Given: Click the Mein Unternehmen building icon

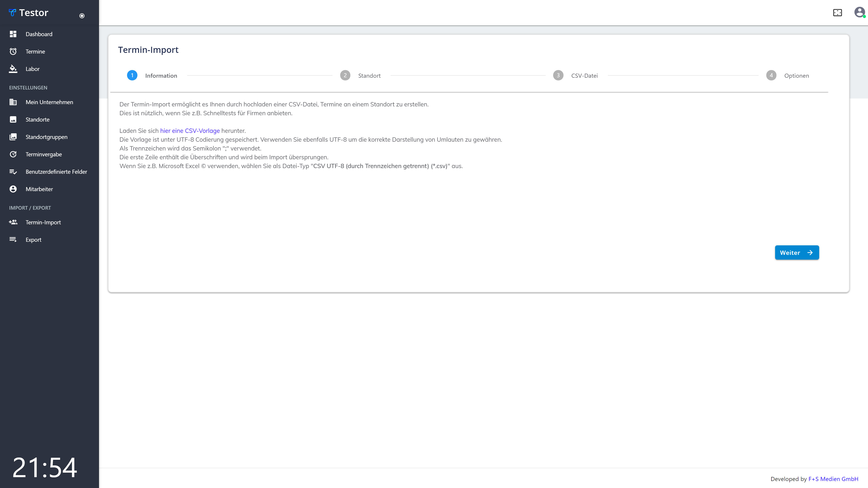Looking at the screenshot, I should [x=13, y=102].
